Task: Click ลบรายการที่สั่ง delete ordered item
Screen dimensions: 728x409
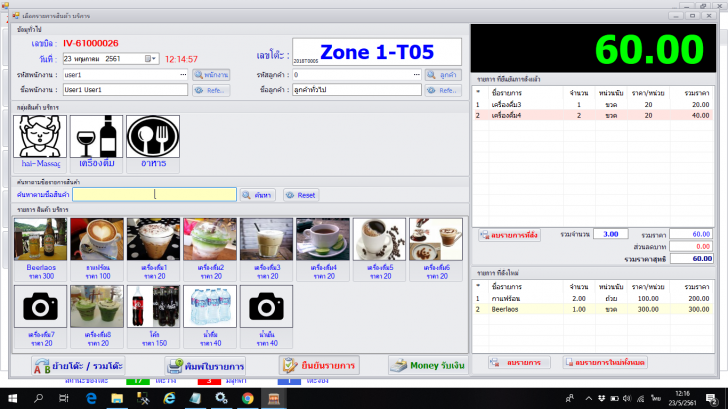Action: (x=509, y=235)
